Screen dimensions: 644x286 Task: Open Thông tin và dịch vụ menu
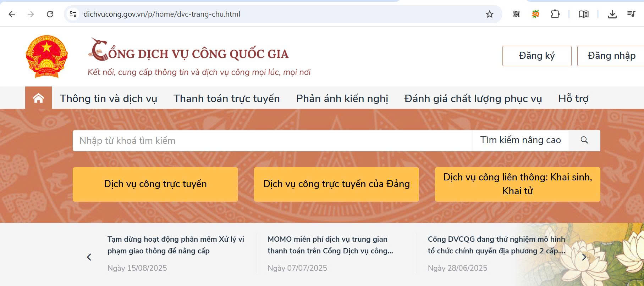[108, 99]
